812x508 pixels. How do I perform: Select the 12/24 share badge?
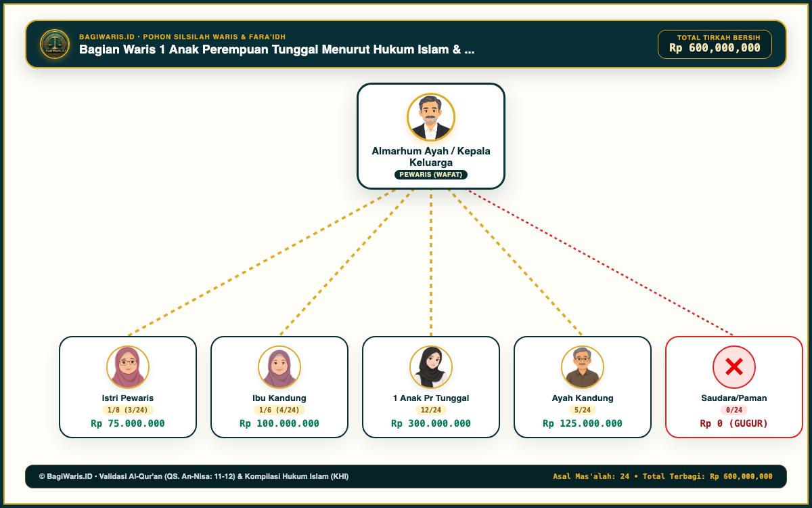(x=431, y=410)
